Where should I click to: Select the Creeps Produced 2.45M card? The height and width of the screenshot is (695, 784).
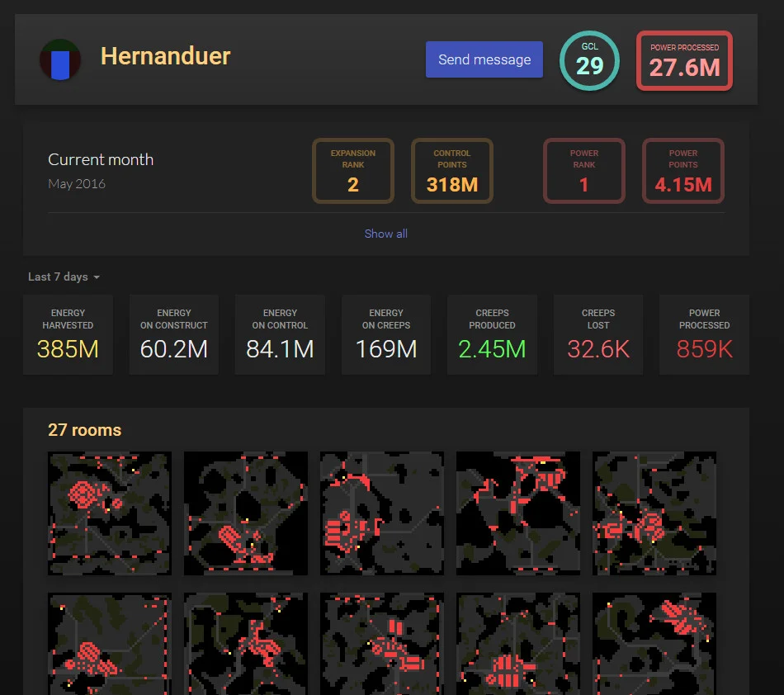pyautogui.click(x=492, y=335)
